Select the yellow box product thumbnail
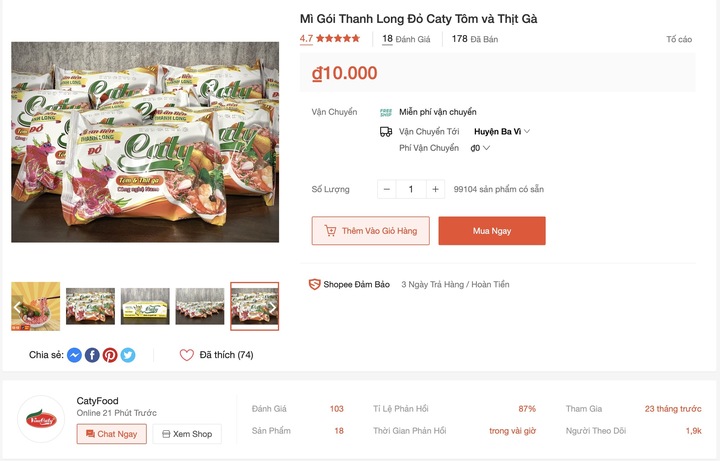Image resolution: width=720 pixels, height=461 pixels. [x=145, y=307]
